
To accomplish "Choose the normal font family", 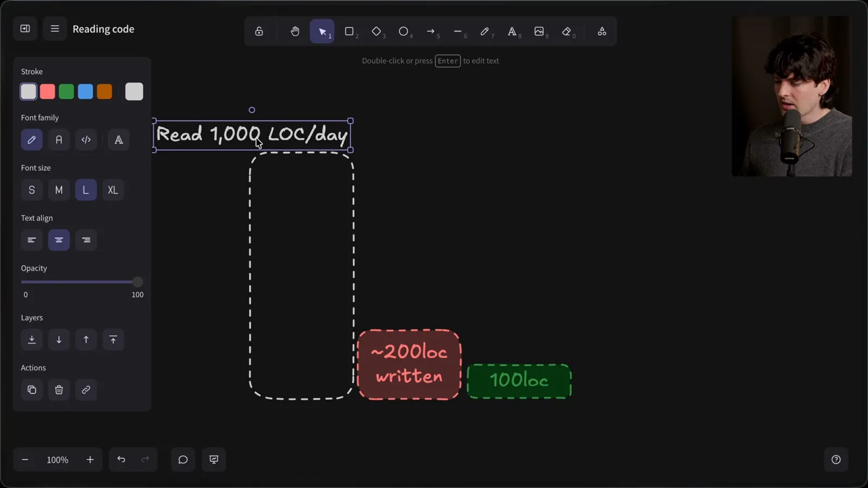I will (59, 140).
